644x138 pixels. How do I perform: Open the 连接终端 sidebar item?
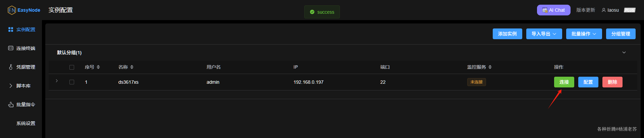pos(21,48)
